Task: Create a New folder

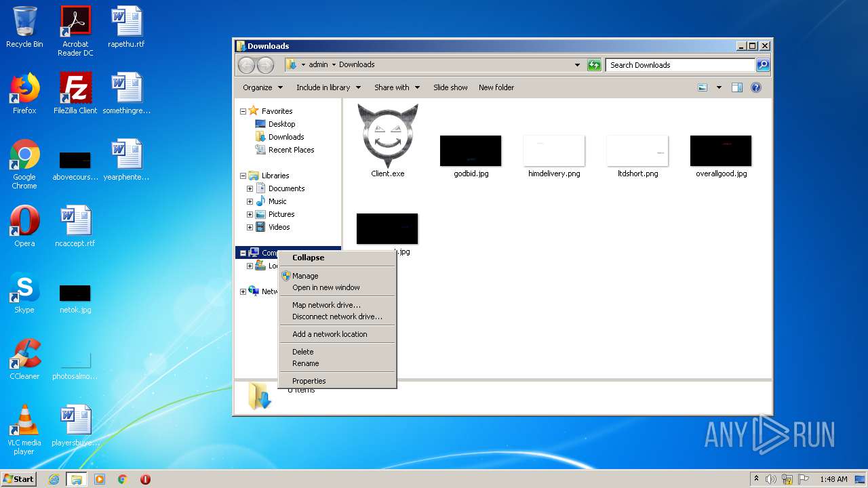Action: click(x=496, y=87)
